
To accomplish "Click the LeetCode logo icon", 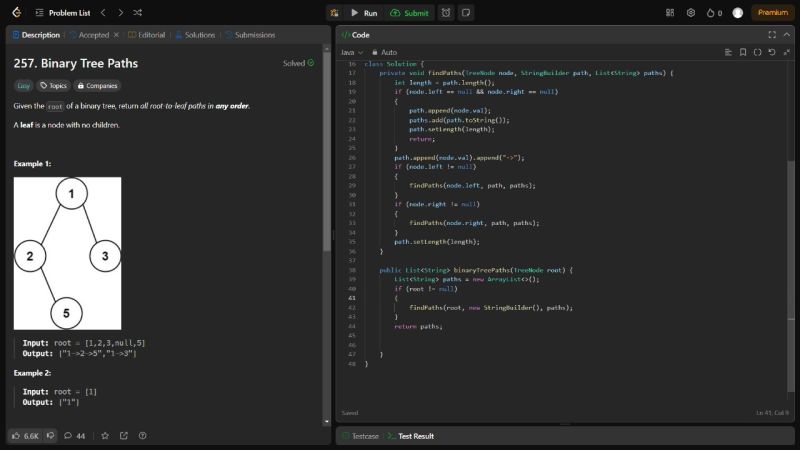I will click(16, 12).
